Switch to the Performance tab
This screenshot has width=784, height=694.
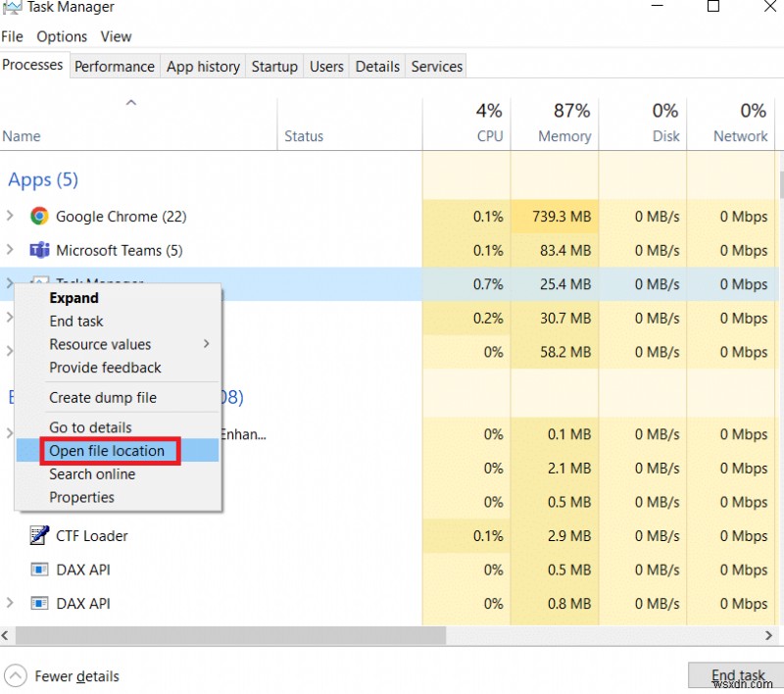pyautogui.click(x=115, y=66)
